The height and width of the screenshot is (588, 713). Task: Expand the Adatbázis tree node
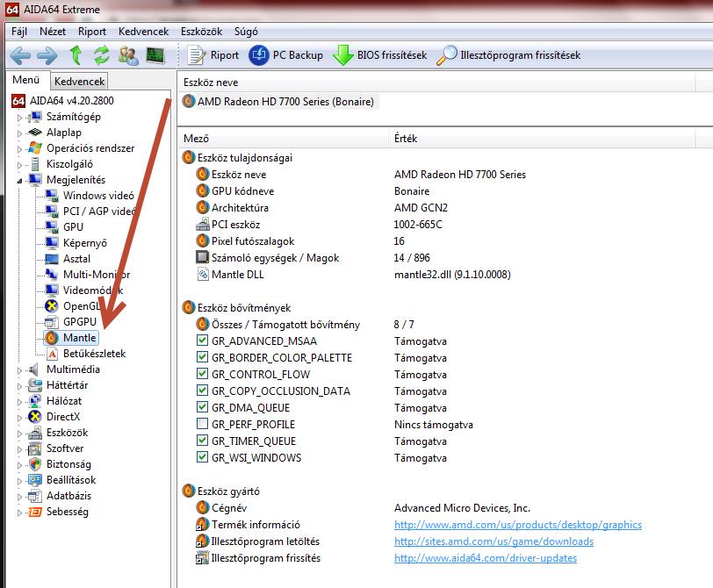coord(19,497)
